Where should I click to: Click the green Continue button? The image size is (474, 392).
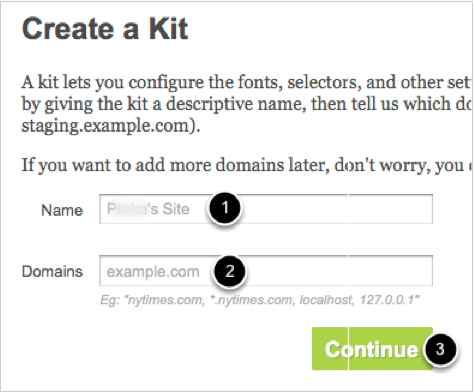click(372, 349)
